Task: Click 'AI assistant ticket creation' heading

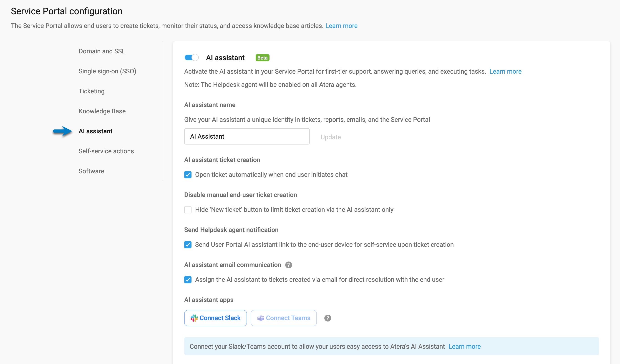Action: tap(222, 160)
